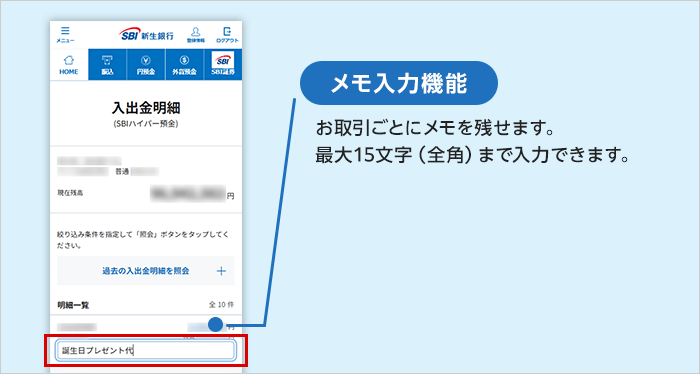Click memo input field 誕生日プレゼント代
Screen dimensions: 700x374
[145, 351]
